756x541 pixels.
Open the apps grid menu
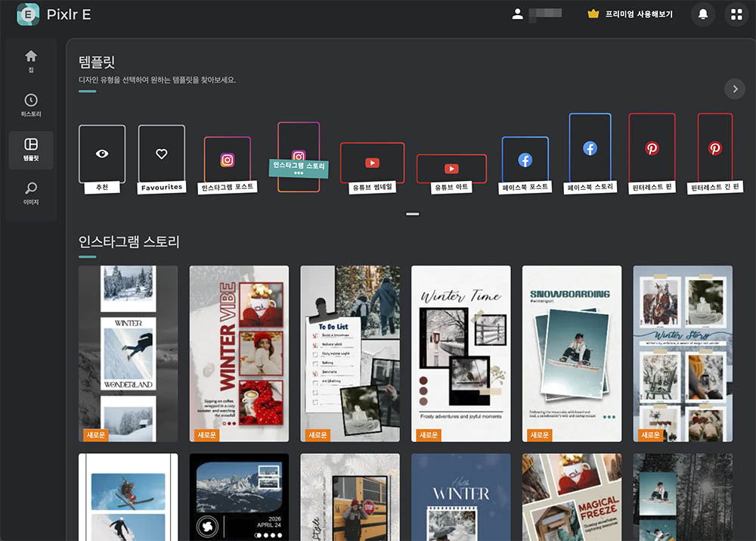click(x=736, y=14)
